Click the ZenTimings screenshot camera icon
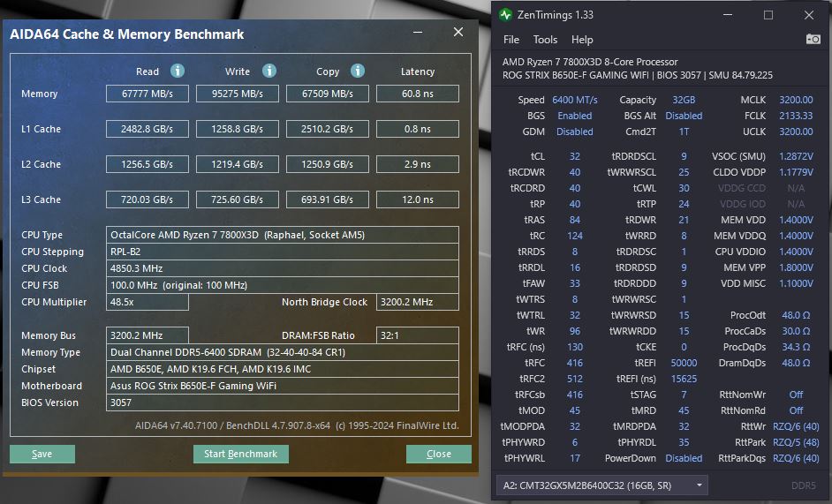 (x=813, y=39)
